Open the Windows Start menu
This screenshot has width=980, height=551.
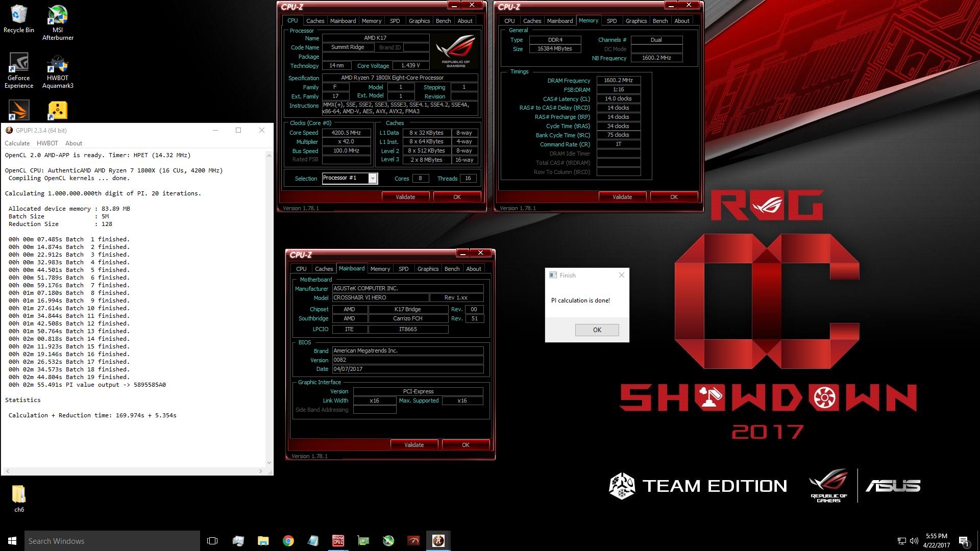click(x=12, y=541)
